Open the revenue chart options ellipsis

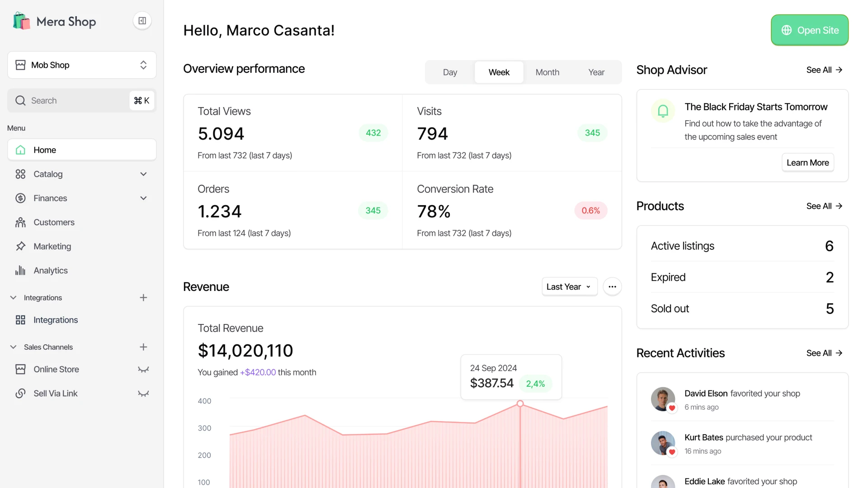(x=612, y=286)
